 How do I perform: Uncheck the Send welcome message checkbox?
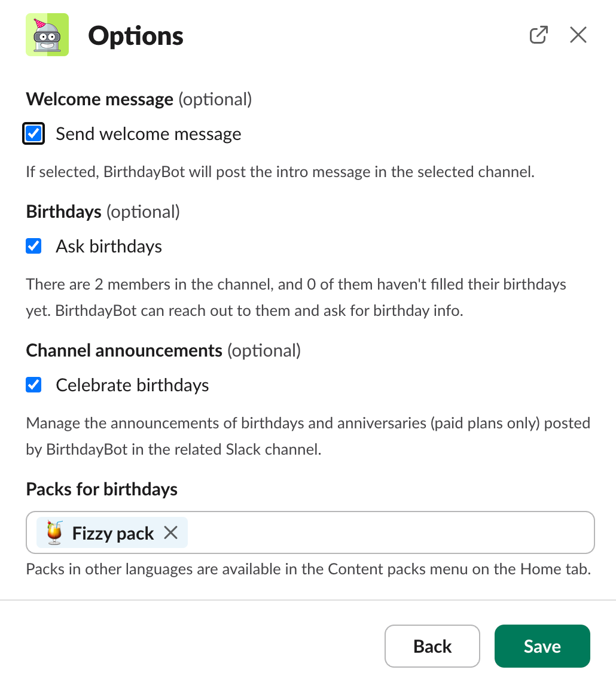click(34, 133)
